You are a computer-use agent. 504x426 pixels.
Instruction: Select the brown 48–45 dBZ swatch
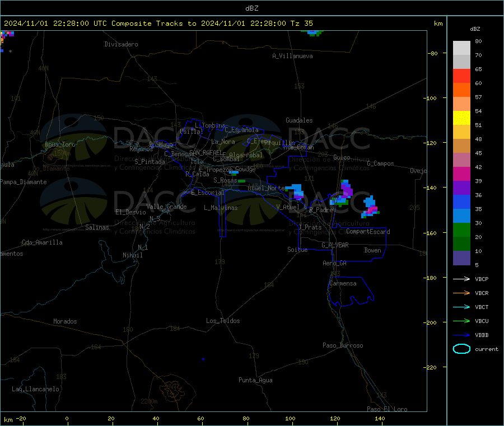461,146
